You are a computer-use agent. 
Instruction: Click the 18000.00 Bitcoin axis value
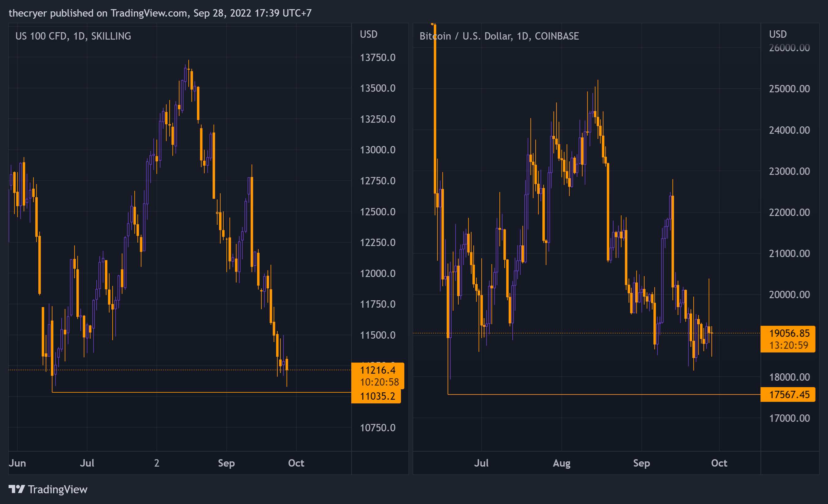[x=789, y=377]
